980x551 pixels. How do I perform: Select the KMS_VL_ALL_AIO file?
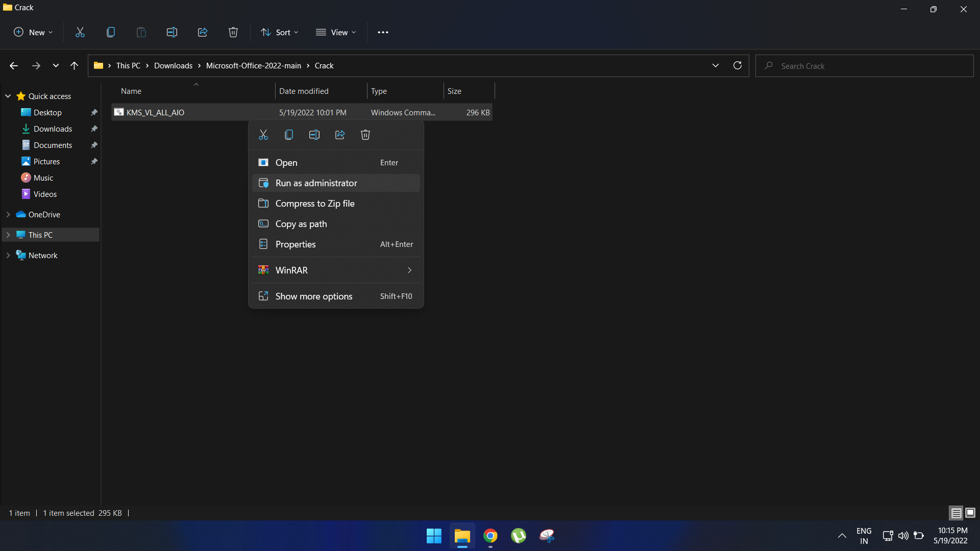(302, 112)
